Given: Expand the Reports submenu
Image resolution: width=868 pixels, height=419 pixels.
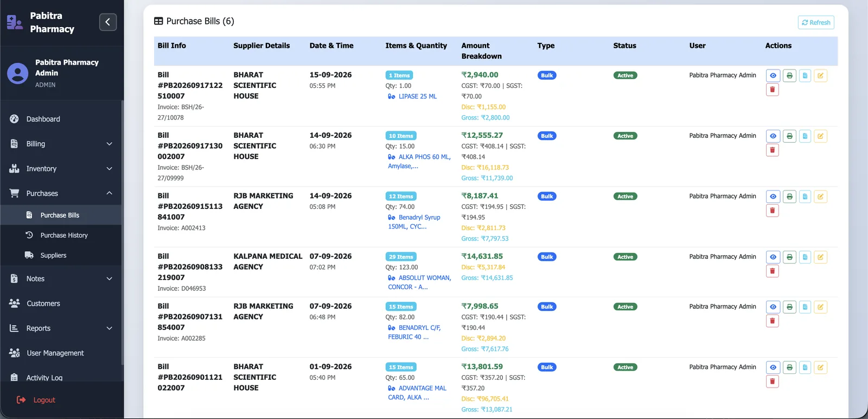Looking at the screenshot, I should 61,328.
